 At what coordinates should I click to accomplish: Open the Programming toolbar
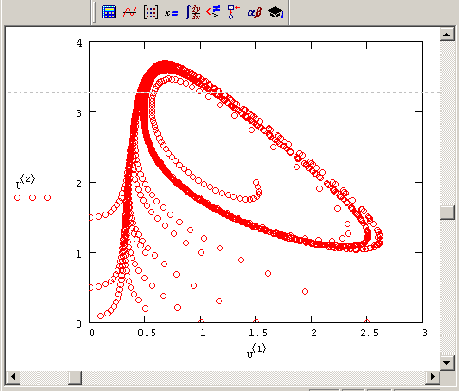click(x=234, y=12)
